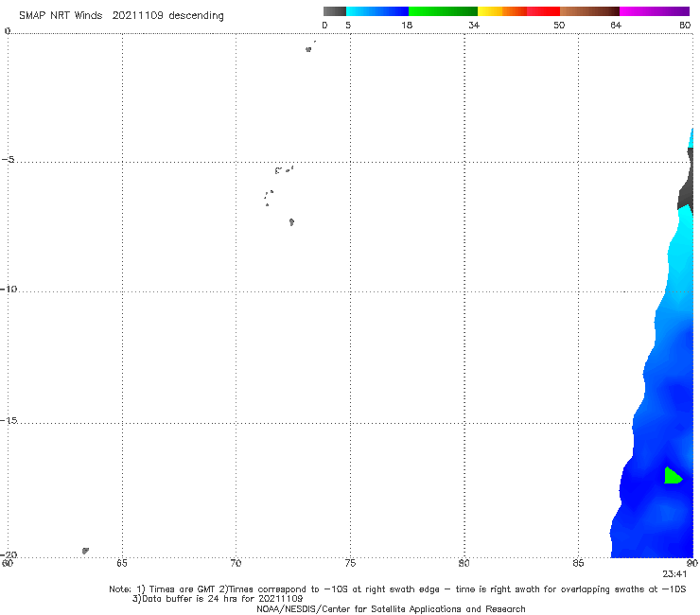This screenshot has width=700, height=615.
Task: Click the yellow-orange-red color bar segment
Action: 518,11
